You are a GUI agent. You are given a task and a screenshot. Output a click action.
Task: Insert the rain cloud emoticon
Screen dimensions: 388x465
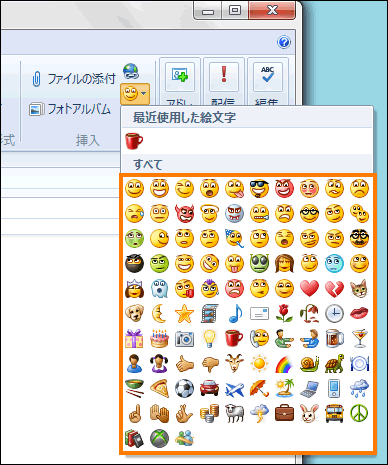coord(359,388)
